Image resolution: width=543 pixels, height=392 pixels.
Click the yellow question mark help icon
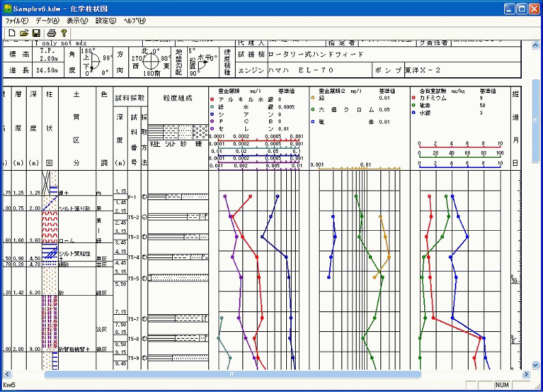click(64, 33)
